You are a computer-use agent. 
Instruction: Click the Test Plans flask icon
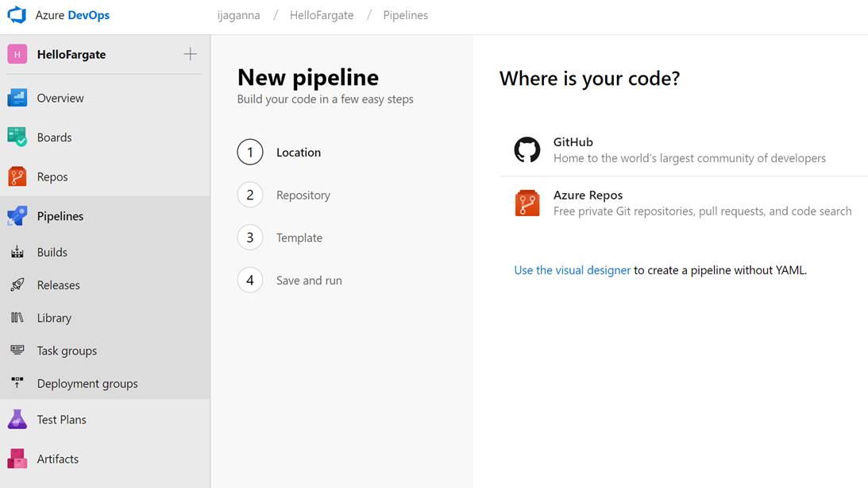click(17, 420)
